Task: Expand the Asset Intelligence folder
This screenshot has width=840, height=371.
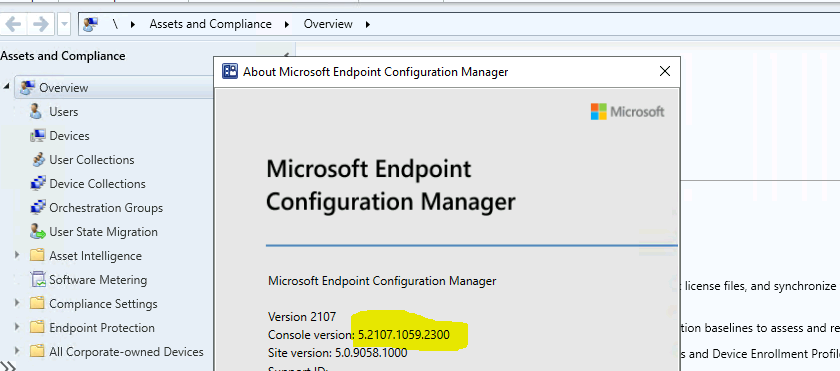Action: [x=17, y=255]
